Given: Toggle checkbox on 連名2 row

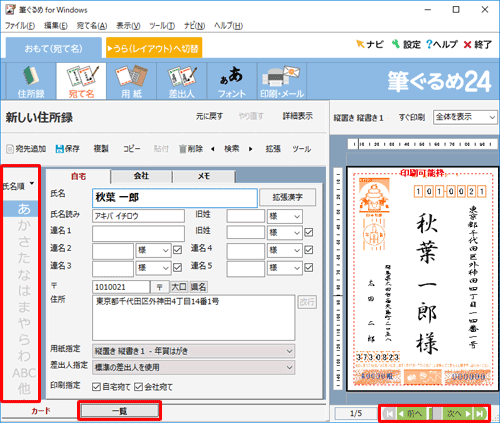Looking at the screenshot, I should point(178,250).
